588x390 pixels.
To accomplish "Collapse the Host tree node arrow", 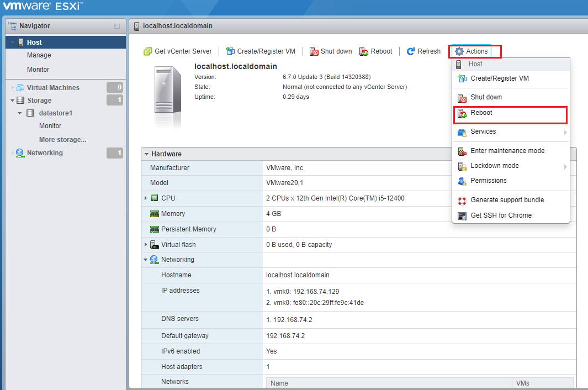I will (x=12, y=43).
